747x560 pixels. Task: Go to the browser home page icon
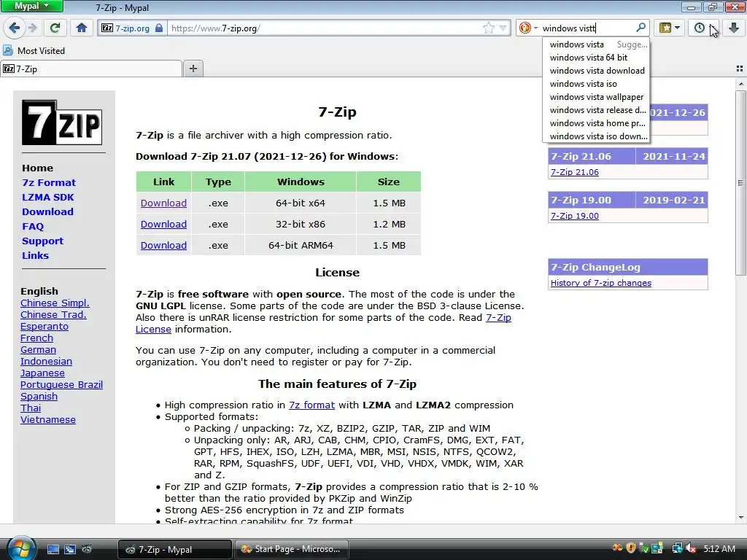tap(82, 28)
